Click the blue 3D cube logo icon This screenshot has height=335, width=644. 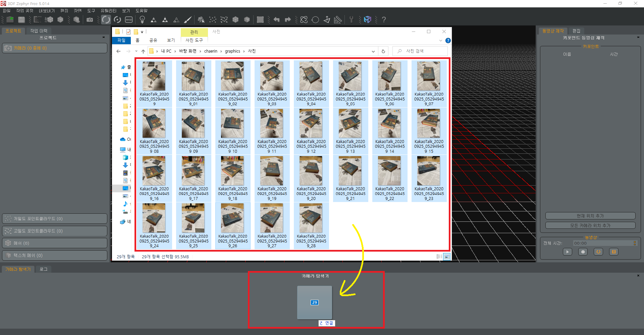pos(368,20)
